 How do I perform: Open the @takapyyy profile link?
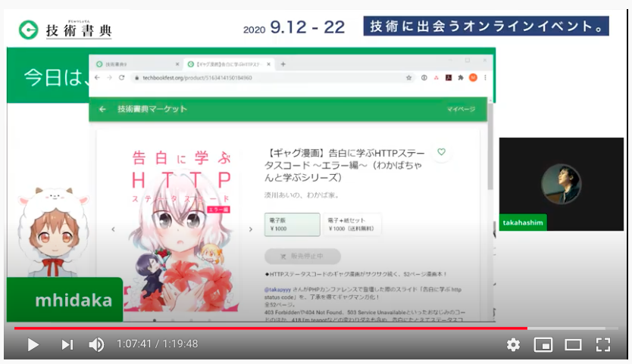pos(277,290)
